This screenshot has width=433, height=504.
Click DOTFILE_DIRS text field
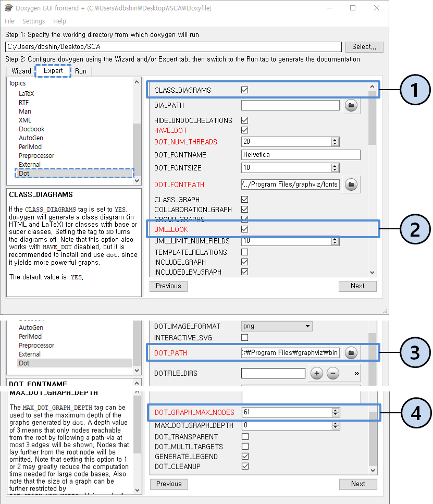pos(273,373)
